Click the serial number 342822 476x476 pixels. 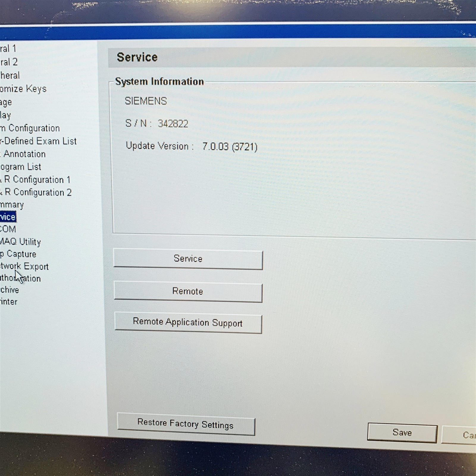click(173, 123)
